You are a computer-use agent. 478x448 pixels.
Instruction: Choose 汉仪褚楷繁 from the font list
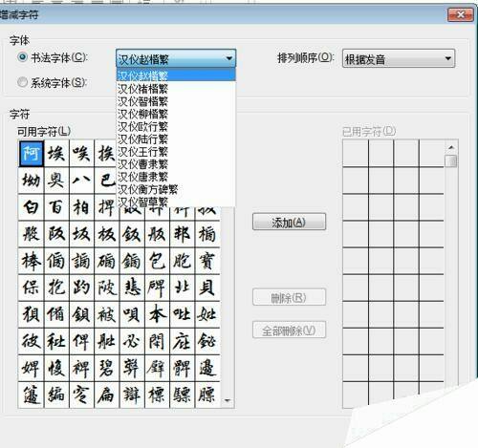176,88
